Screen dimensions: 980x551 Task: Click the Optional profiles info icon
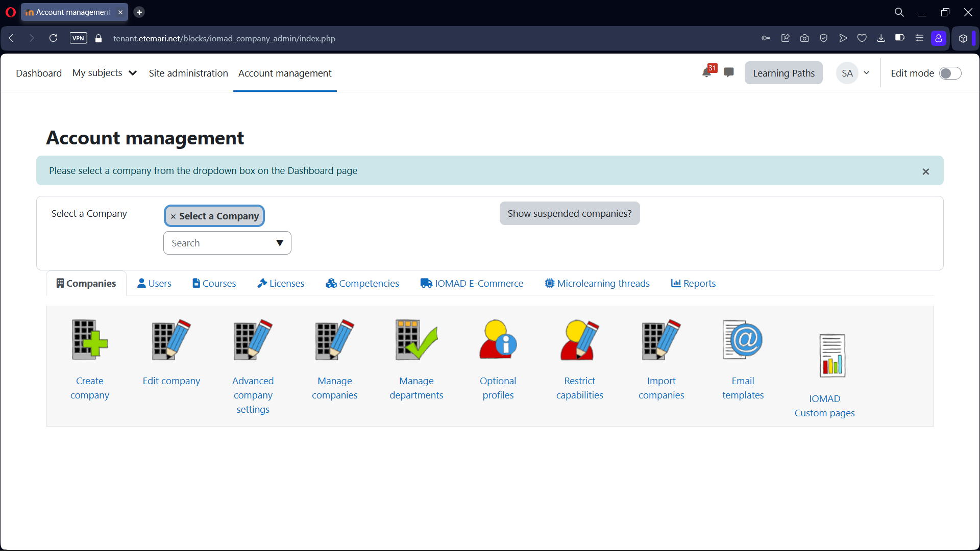pyautogui.click(x=498, y=340)
